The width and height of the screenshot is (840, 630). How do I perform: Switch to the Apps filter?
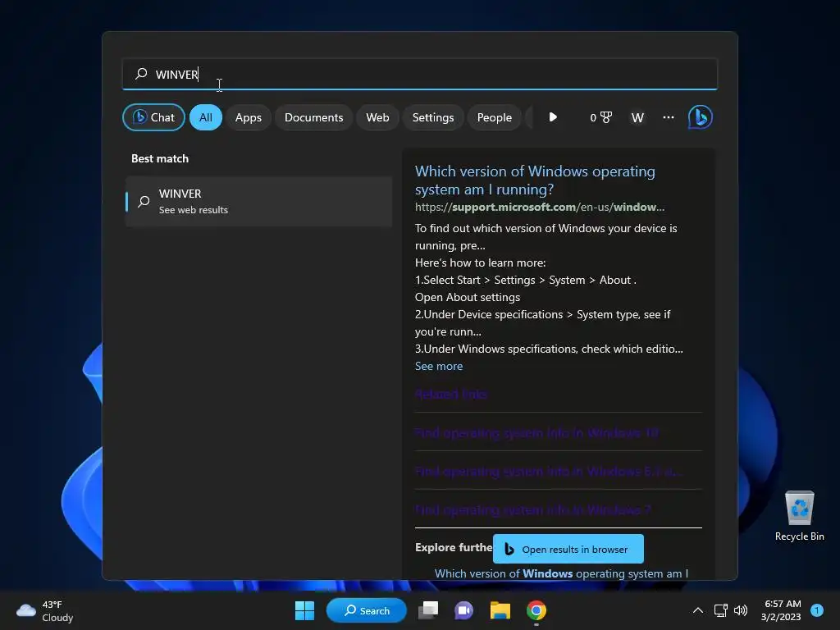[249, 117]
